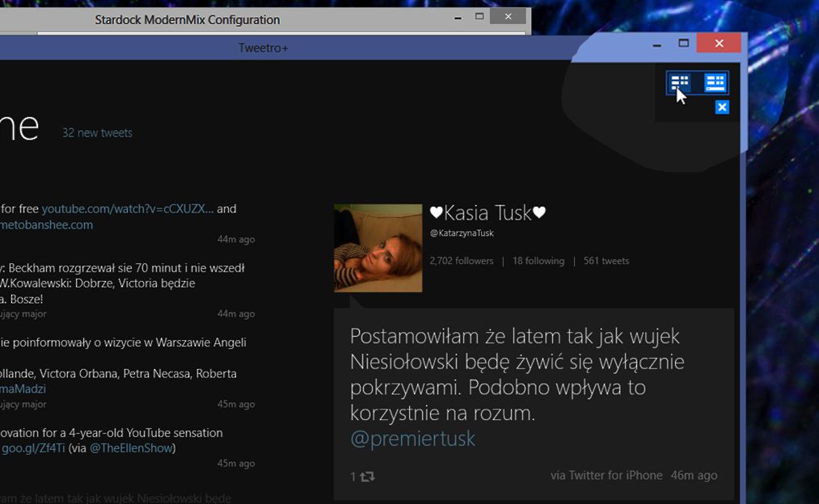View the 18 following list
This screenshot has height=504, width=819.
click(x=538, y=261)
